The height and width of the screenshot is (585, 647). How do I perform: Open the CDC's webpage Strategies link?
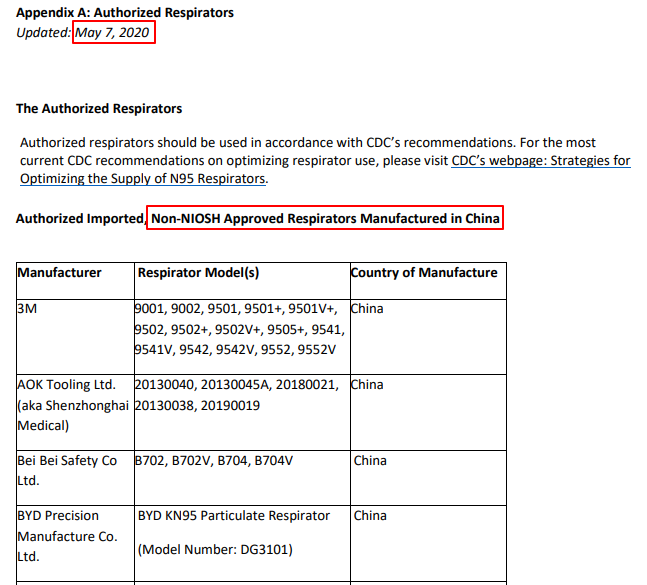(541, 160)
